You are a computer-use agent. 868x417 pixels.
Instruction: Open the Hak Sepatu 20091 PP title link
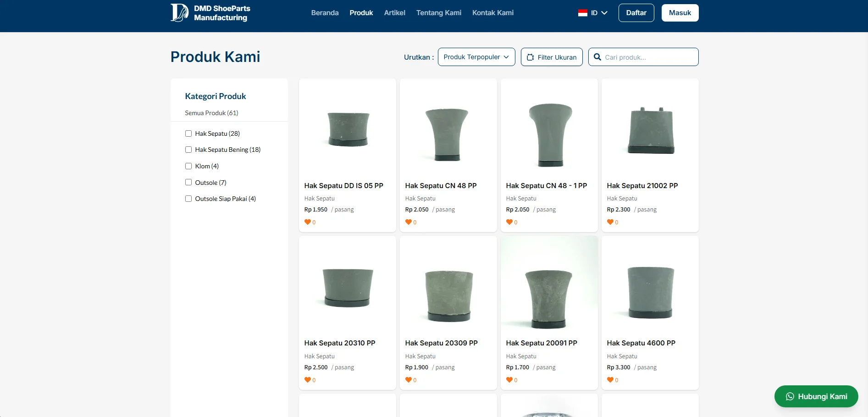pyautogui.click(x=542, y=343)
